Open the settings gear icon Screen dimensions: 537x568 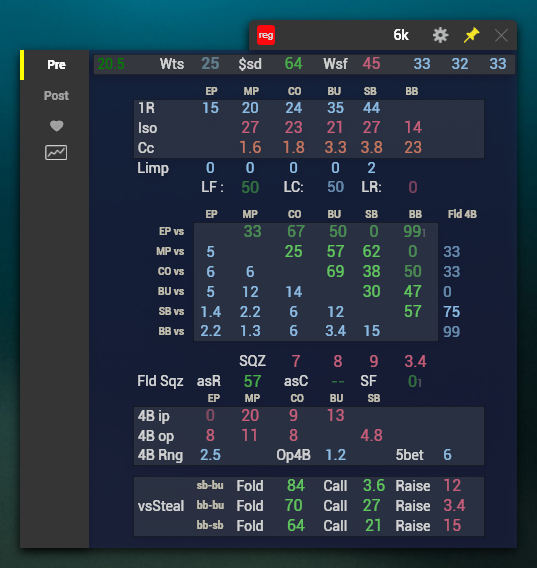coord(440,35)
